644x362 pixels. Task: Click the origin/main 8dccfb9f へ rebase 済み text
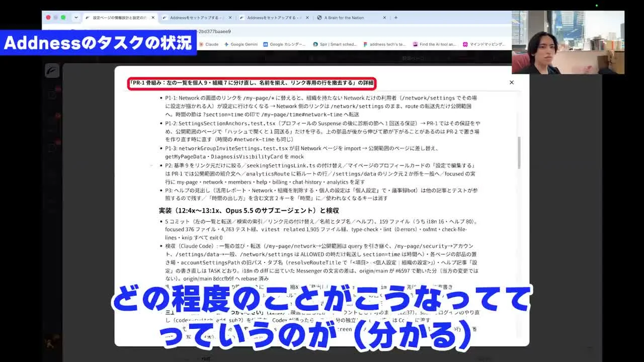(226, 279)
